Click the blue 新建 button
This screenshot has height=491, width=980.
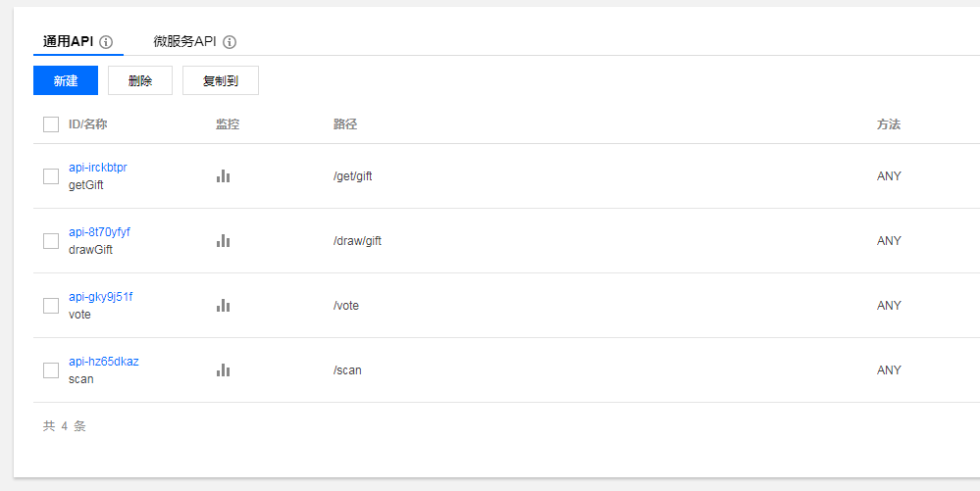[x=66, y=80]
